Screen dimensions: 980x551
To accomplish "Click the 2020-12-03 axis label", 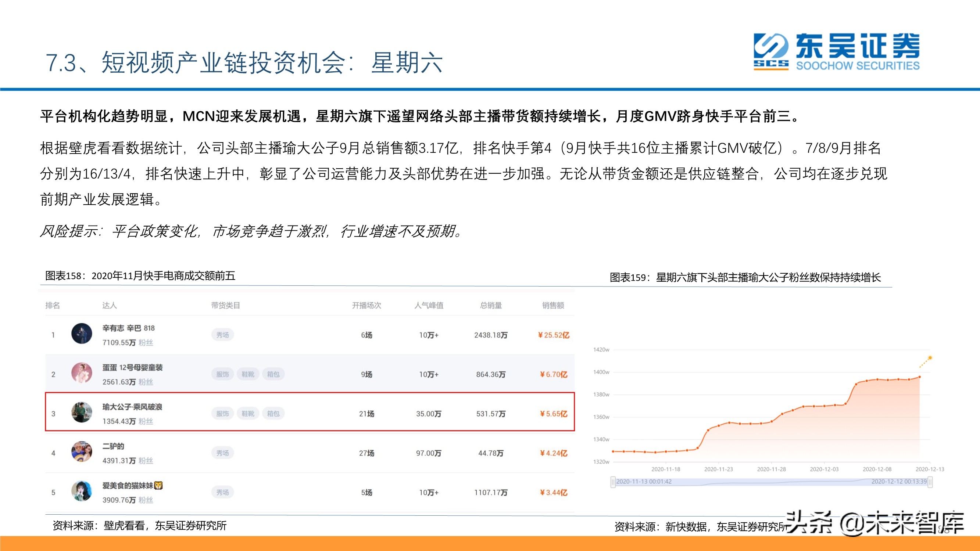I will point(824,469).
